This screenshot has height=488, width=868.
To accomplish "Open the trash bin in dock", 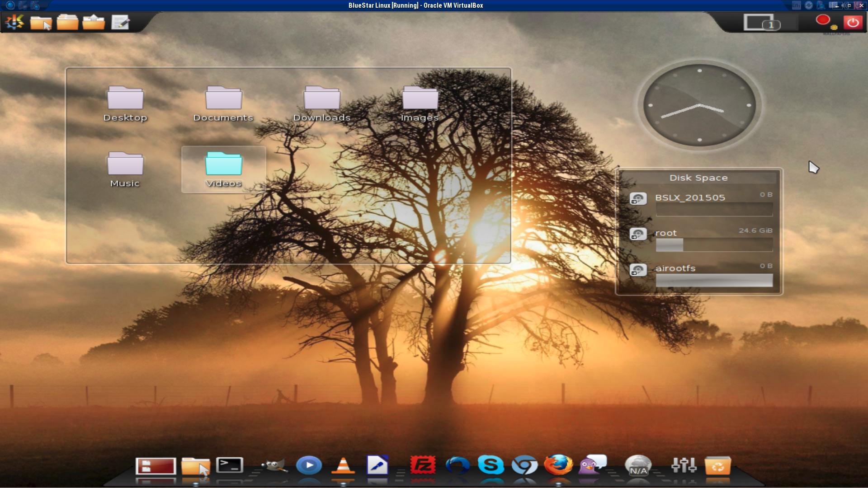I will pos(717,465).
